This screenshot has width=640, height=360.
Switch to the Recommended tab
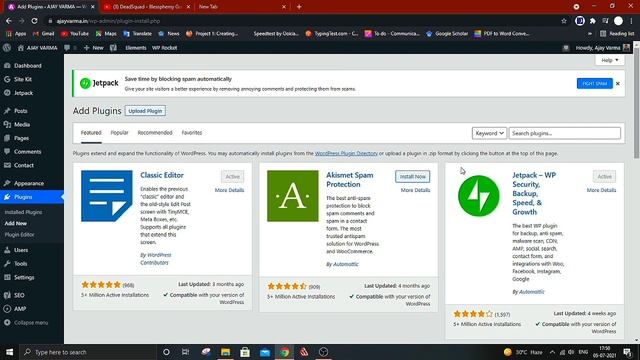point(155,133)
